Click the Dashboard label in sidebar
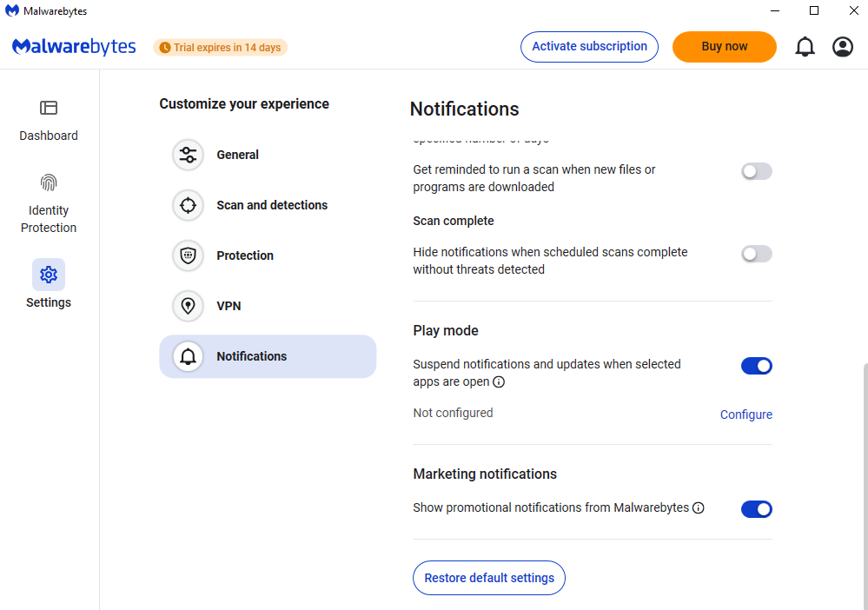868x610 pixels. 49,136
